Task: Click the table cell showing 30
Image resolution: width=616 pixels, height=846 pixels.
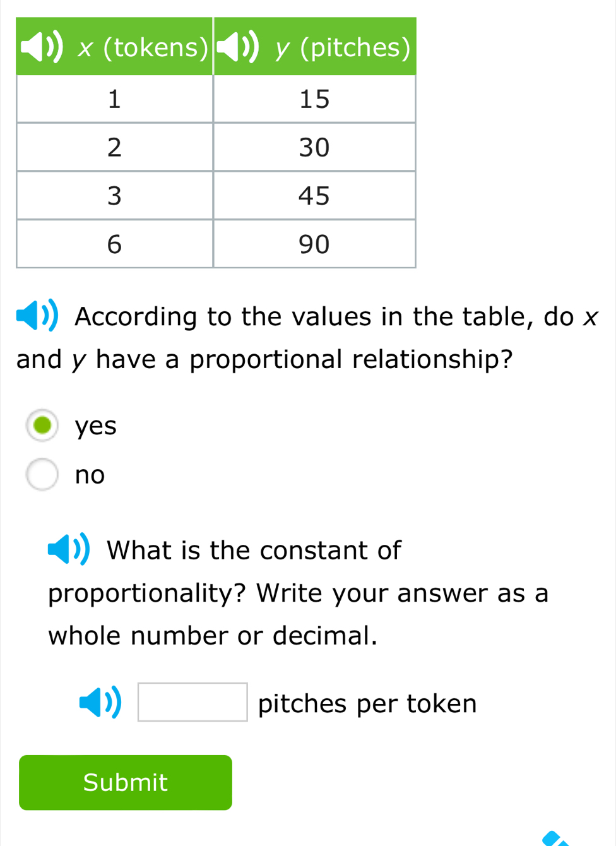Action: [314, 146]
